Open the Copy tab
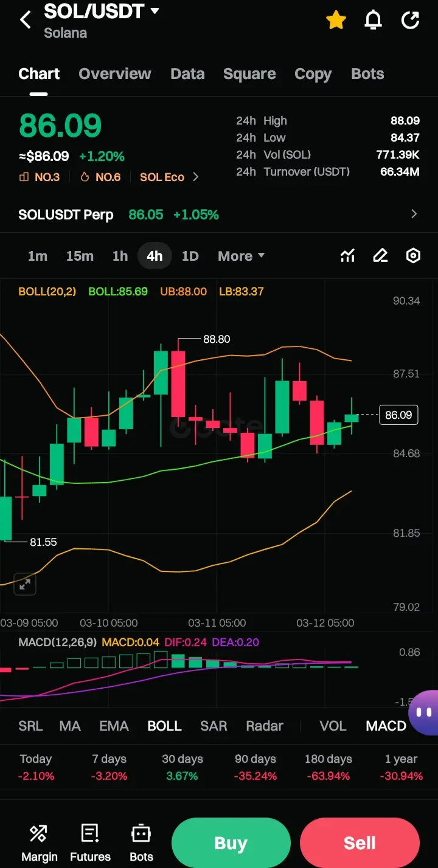This screenshot has width=438, height=868. (x=313, y=74)
